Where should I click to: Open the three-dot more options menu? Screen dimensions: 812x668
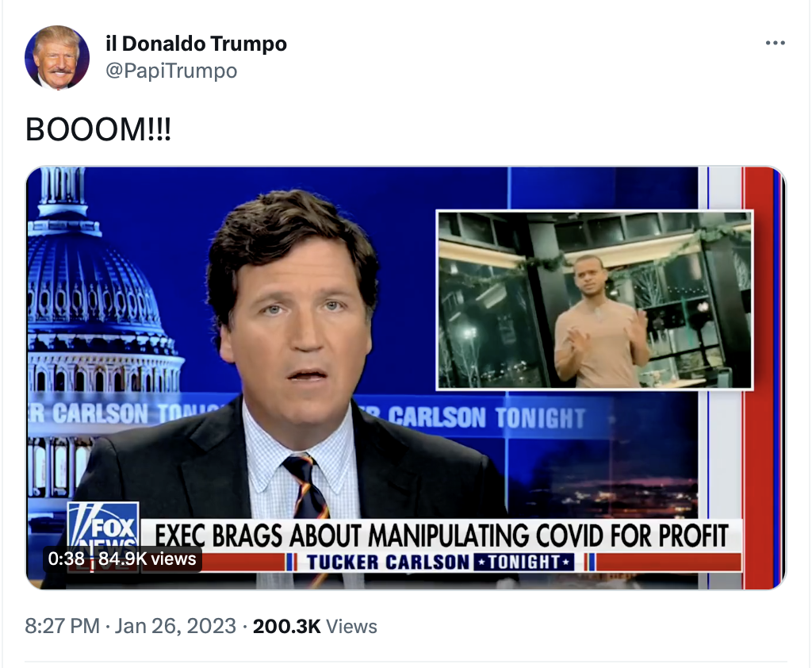775,43
